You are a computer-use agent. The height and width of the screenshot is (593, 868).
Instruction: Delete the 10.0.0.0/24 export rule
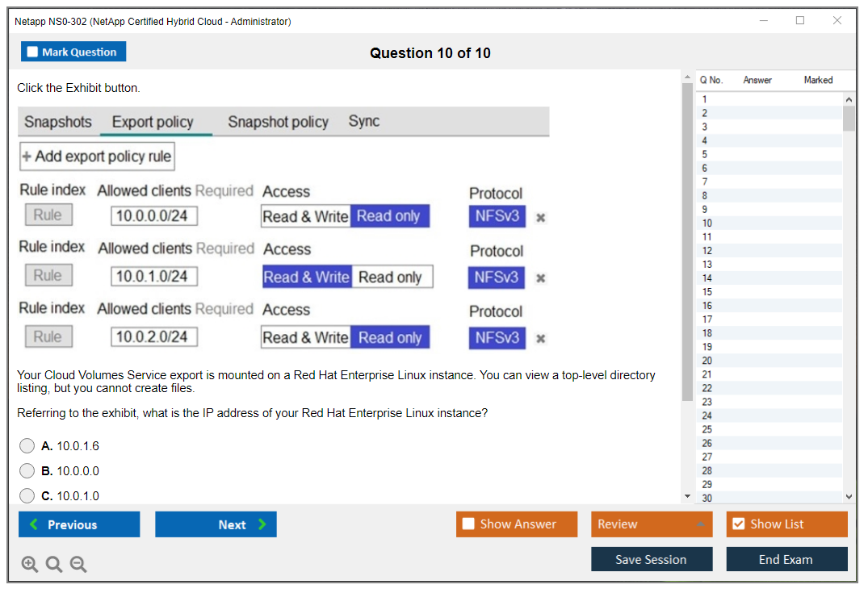coord(541,218)
